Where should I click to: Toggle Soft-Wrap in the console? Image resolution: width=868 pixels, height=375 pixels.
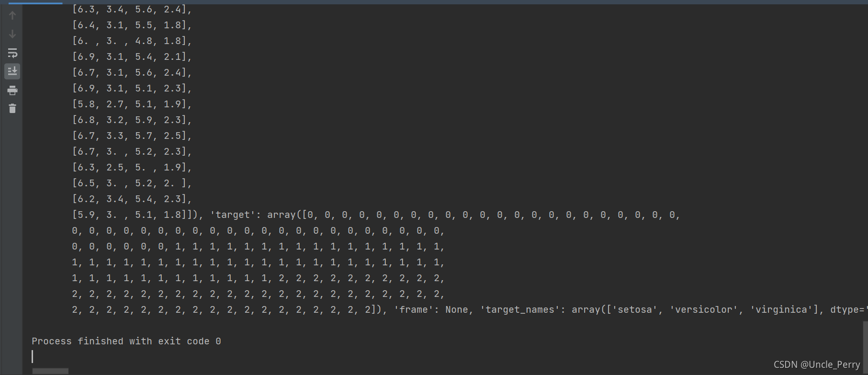click(12, 53)
